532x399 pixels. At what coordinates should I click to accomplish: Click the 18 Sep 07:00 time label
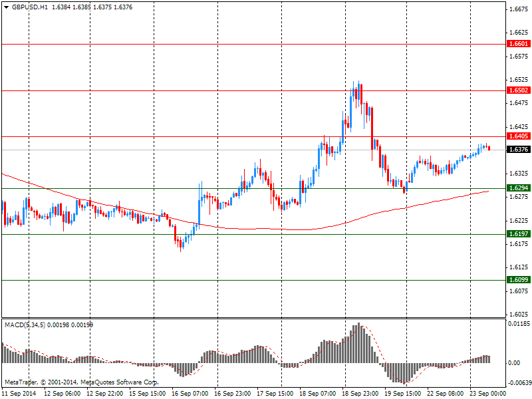(318, 394)
